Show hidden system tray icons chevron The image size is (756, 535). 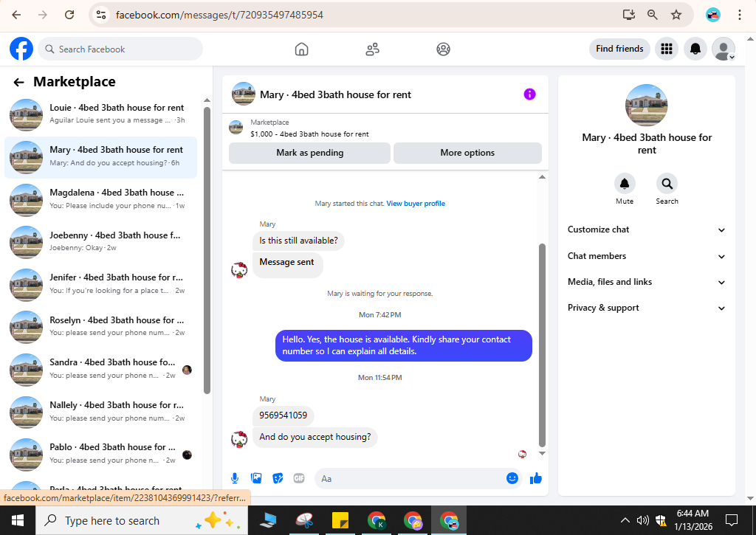[625, 520]
